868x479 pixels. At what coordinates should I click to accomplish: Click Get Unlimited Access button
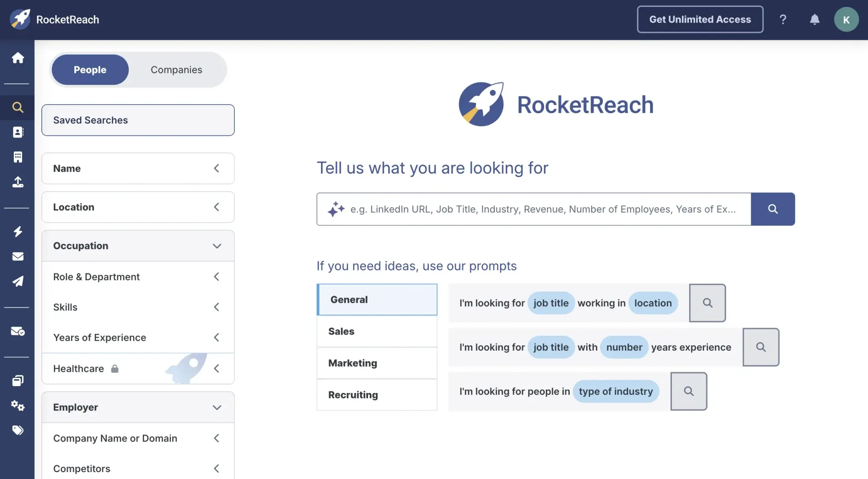pyautogui.click(x=700, y=19)
